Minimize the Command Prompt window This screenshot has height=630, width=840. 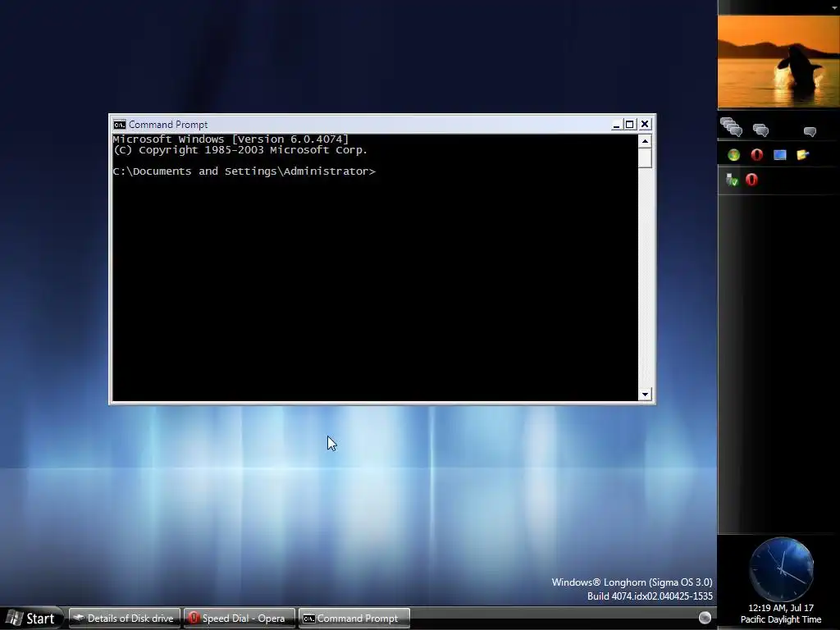[616, 125]
